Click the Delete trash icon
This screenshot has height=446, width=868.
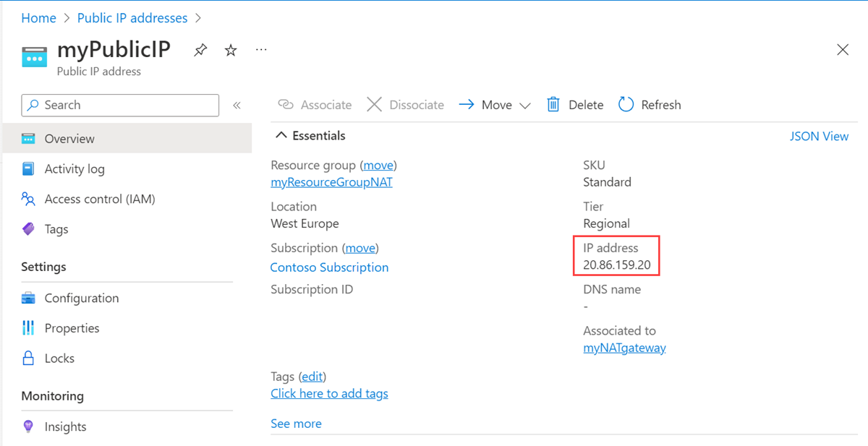(553, 105)
